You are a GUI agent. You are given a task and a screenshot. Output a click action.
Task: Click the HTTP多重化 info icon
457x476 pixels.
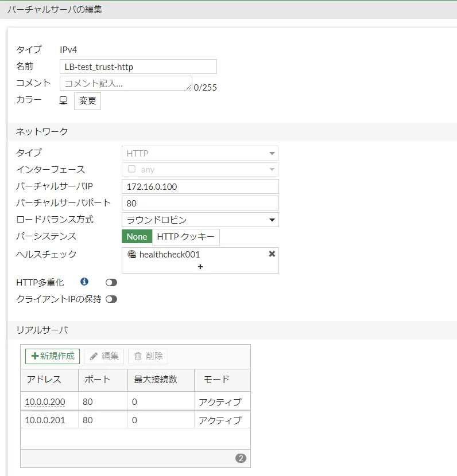click(x=84, y=282)
